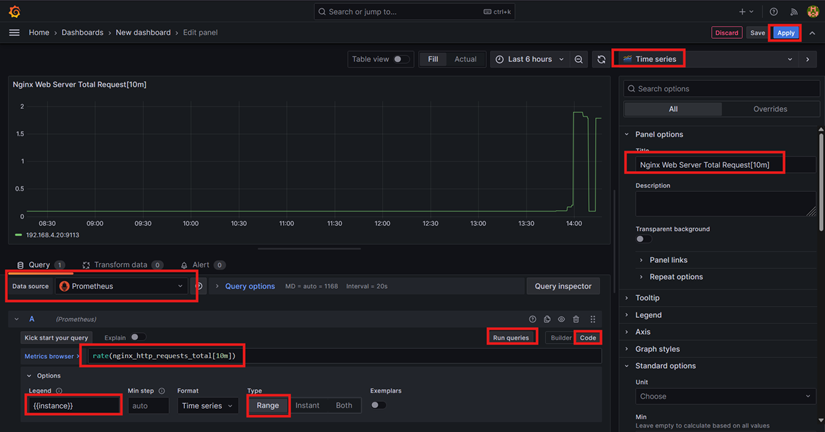The height and width of the screenshot is (432, 825).
Task: Delete query A with the trash icon
Action: [x=576, y=319]
